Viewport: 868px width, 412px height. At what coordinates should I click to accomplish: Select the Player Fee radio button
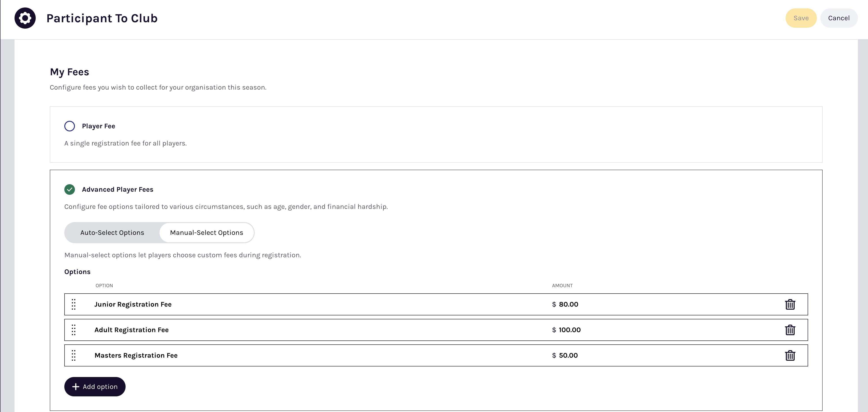point(69,126)
